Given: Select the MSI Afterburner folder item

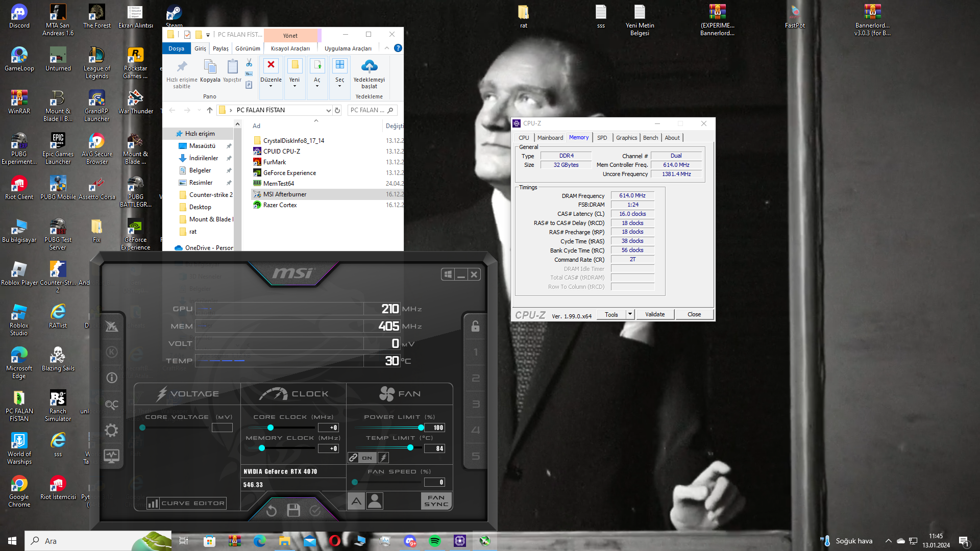Looking at the screenshot, I should tap(285, 194).
